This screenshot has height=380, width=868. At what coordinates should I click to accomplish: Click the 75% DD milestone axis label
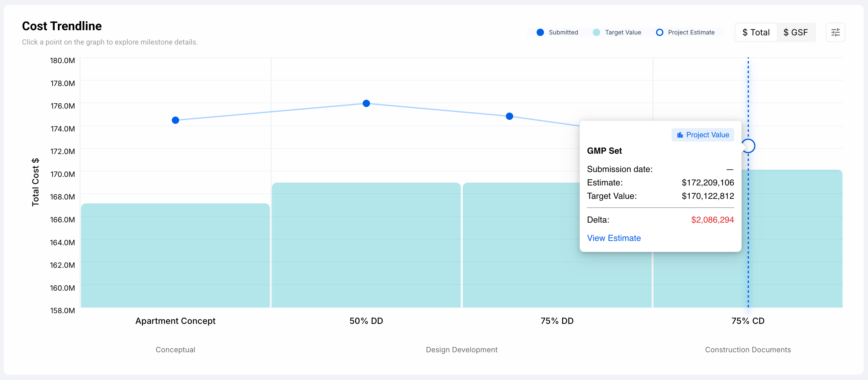click(557, 321)
